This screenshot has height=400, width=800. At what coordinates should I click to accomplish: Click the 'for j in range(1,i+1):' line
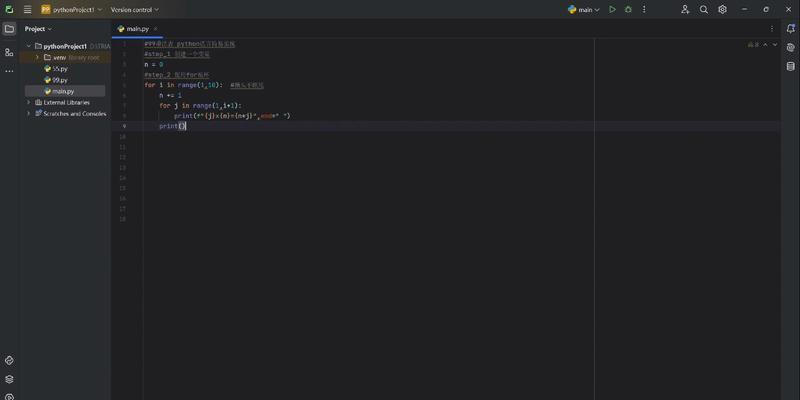201,106
